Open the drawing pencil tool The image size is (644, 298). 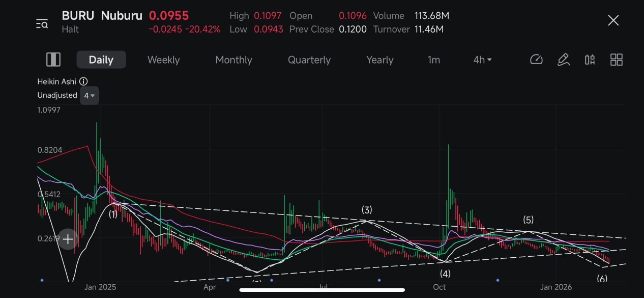pyautogui.click(x=563, y=60)
